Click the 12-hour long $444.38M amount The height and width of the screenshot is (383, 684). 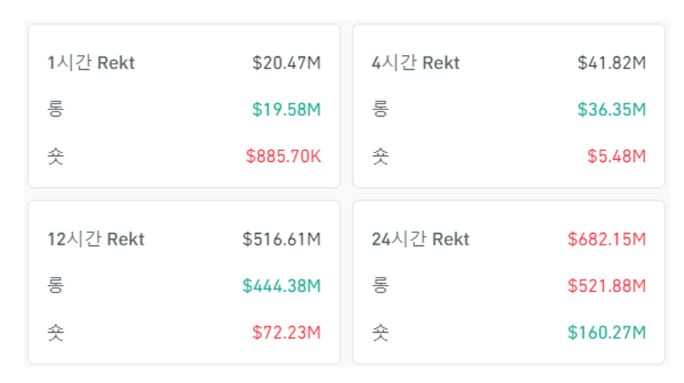pos(282,286)
